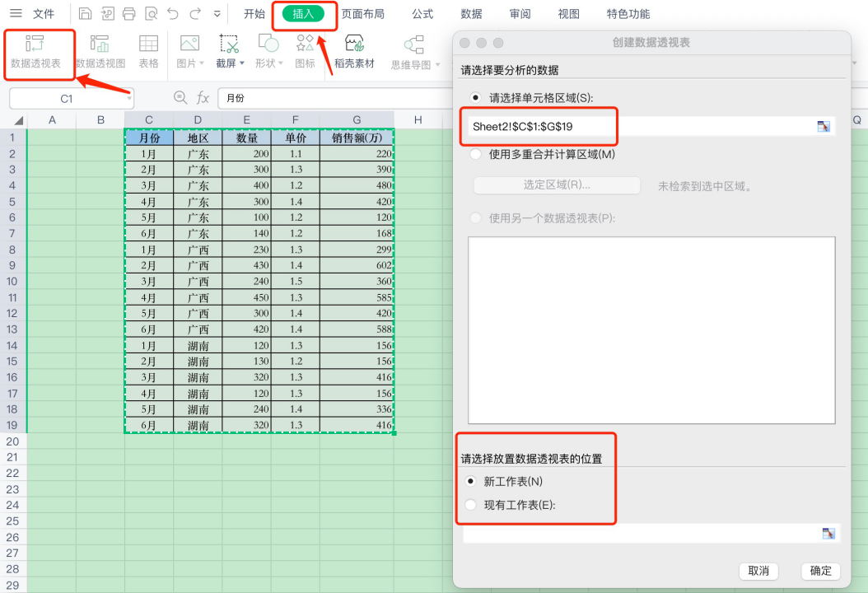Open the toolbar overflow chevron
The image size is (868, 593).
218,13
